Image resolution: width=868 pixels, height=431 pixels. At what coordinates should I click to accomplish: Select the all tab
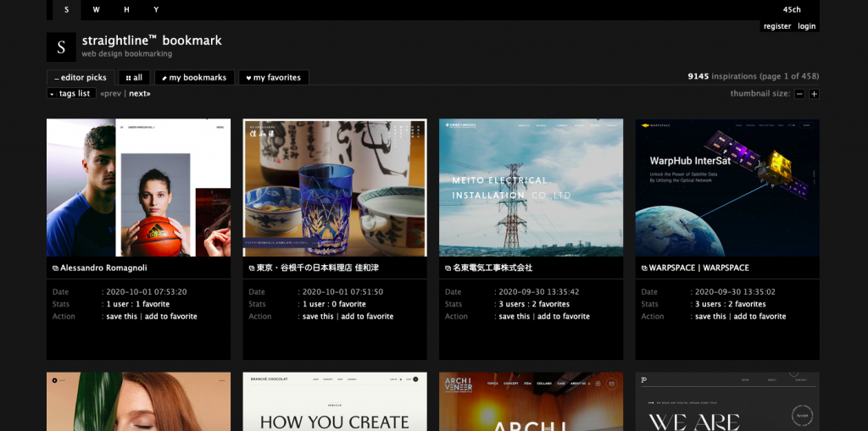tap(135, 77)
